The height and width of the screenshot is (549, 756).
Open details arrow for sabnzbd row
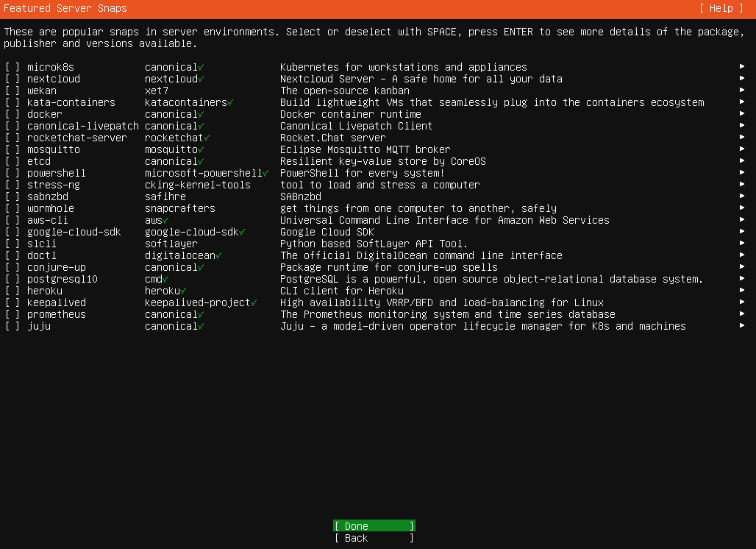pos(742,196)
